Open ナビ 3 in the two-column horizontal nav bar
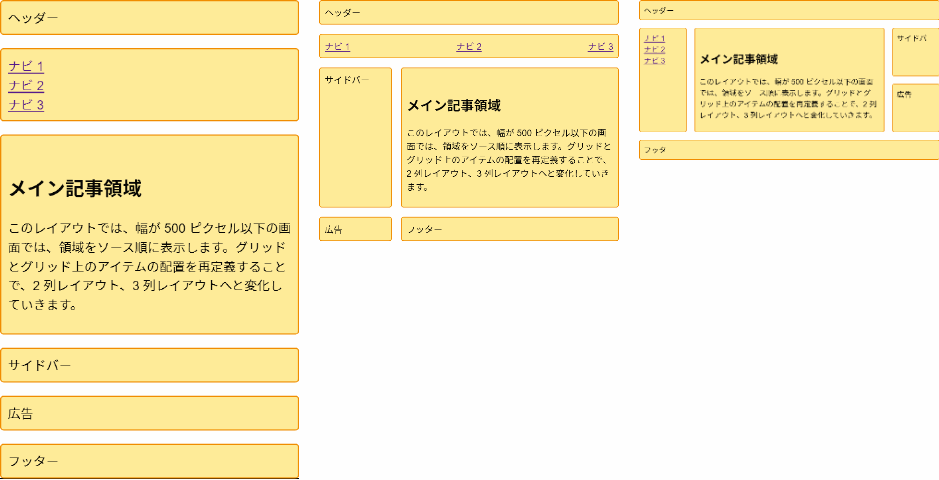 tap(600, 47)
